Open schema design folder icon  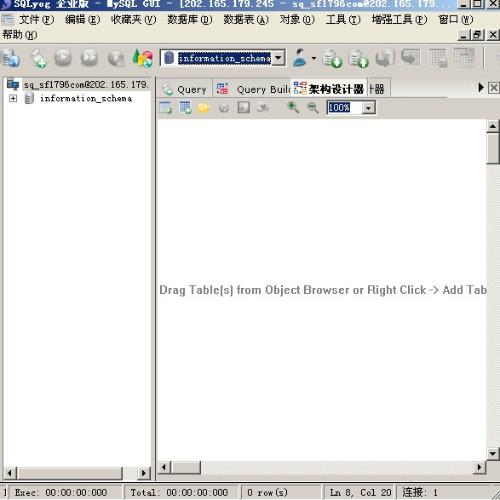click(x=204, y=108)
